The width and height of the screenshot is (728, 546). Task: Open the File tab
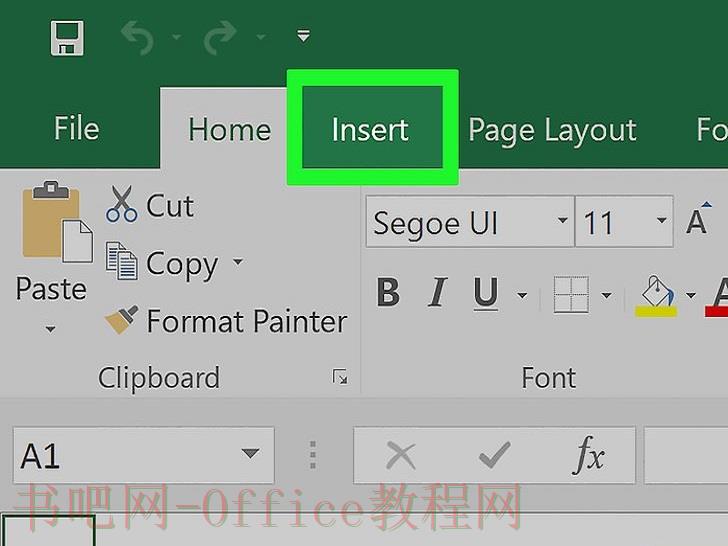pyautogui.click(x=77, y=129)
